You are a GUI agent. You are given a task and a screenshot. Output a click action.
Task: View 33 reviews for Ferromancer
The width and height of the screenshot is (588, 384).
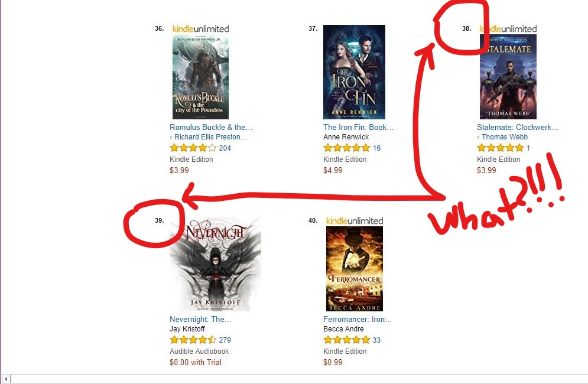pos(376,340)
